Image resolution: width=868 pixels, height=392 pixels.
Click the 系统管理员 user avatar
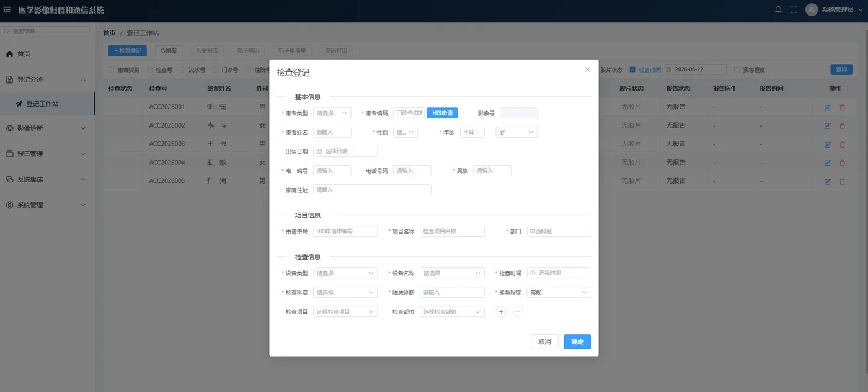coord(812,10)
